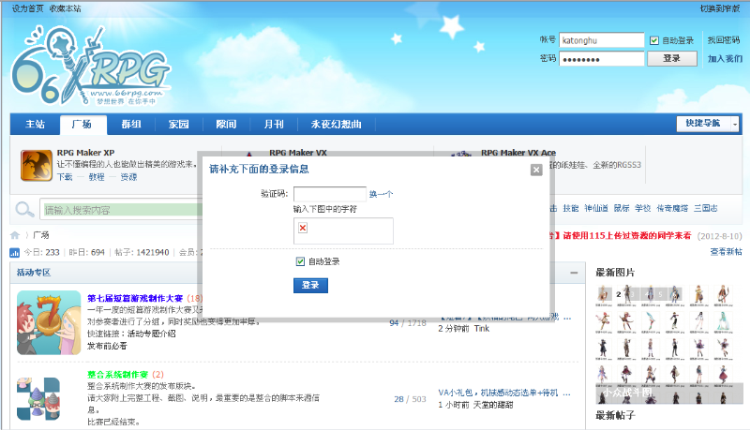Click the 找回密码 link
The width and height of the screenshot is (750, 430).
(724, 40)
